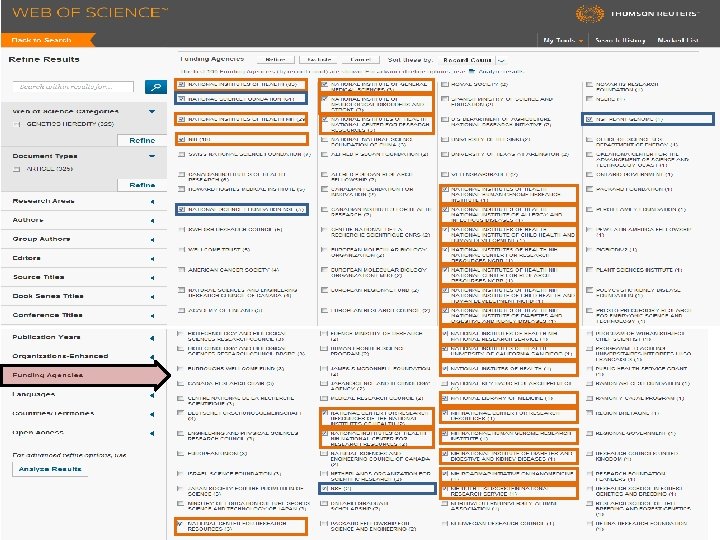Expand the Authors filter

pos(152,221)
